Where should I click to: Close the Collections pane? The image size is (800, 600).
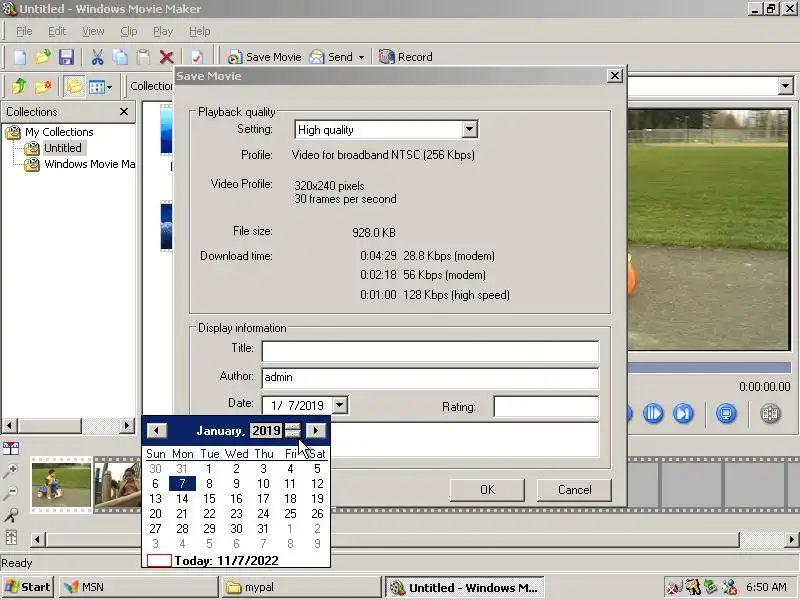point(123,111)
